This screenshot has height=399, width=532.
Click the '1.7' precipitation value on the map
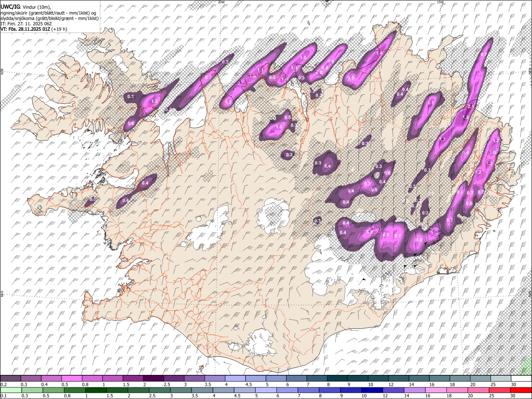(442, 140)
